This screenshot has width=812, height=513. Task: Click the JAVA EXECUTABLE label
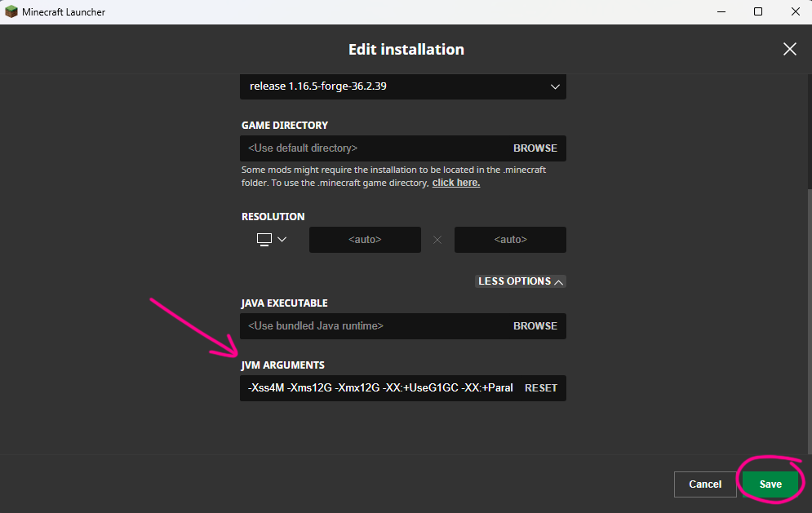[x=284, y=303]
